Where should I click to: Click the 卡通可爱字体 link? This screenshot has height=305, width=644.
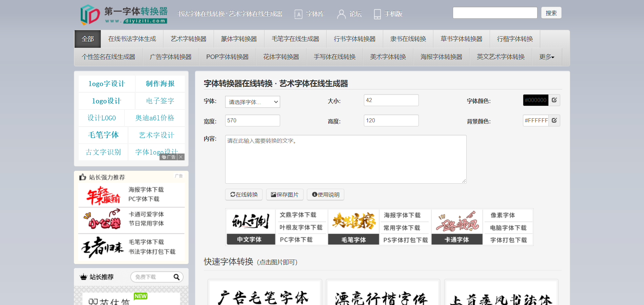pyautogui.click(x=146, y=214)
